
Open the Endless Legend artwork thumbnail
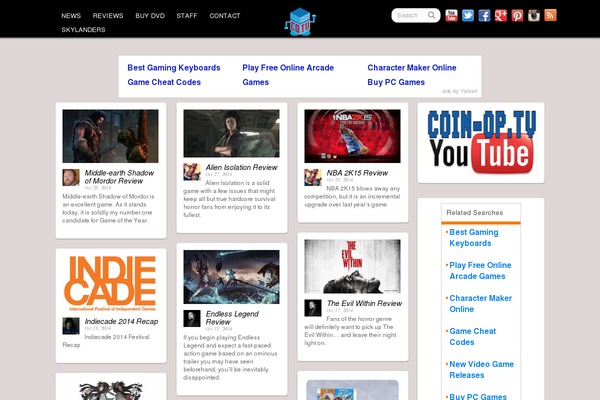[232, 277]
